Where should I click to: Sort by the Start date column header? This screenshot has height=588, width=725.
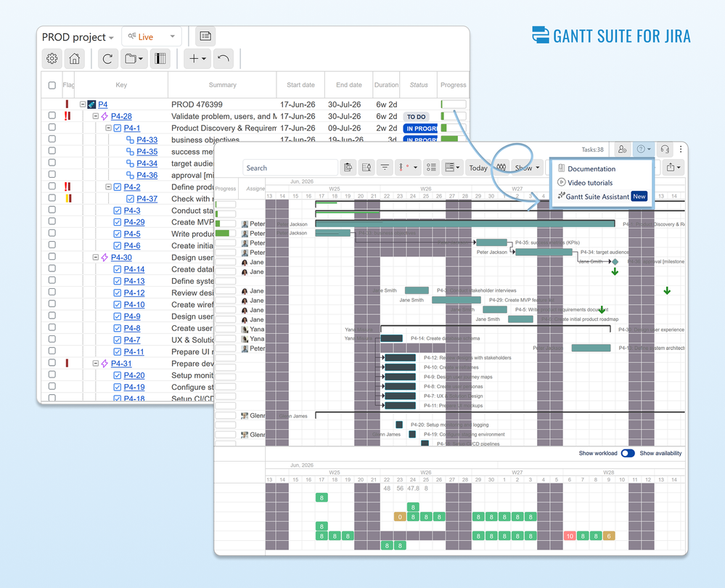300,85
